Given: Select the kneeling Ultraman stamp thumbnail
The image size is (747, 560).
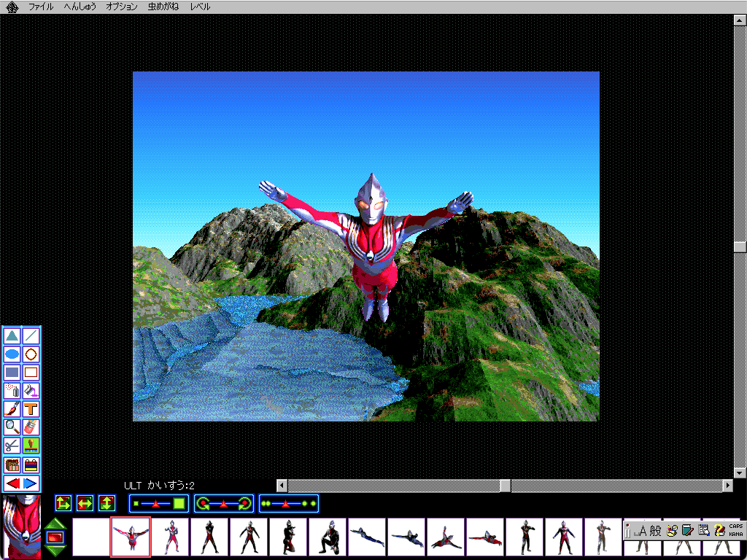Looking at the screenshot, I should click(x=328, y=537).
